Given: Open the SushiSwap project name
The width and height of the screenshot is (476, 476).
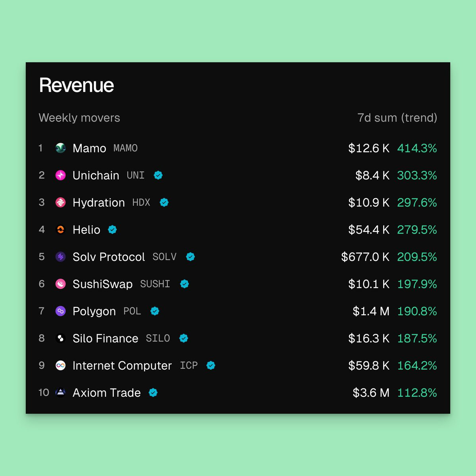Looking at the screenshot, I should 103,284.
